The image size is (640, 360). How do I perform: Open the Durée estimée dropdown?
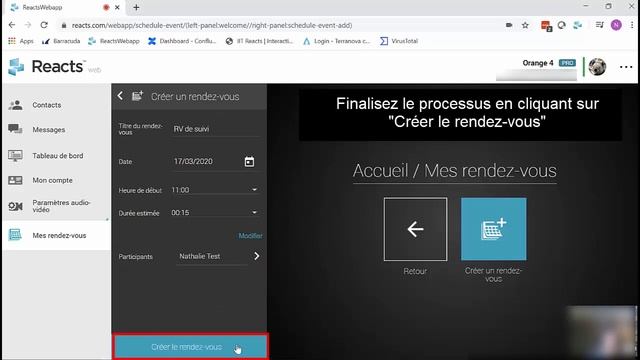[x=214, y=213]
